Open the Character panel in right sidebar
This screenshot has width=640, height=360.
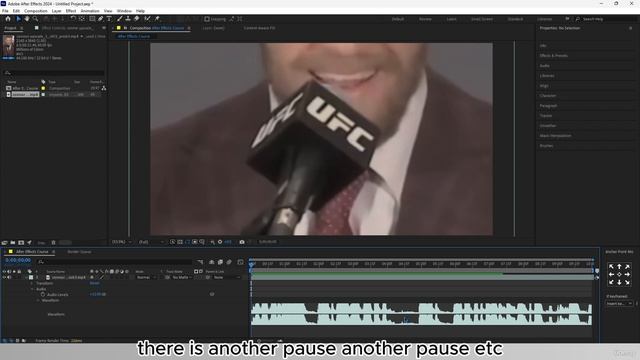pyautogui.click(x=548, y=96)
